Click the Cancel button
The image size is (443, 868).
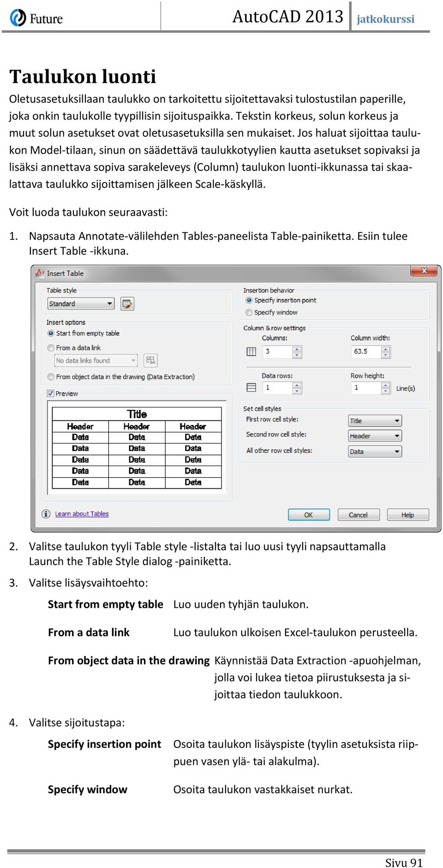(358, 515)
